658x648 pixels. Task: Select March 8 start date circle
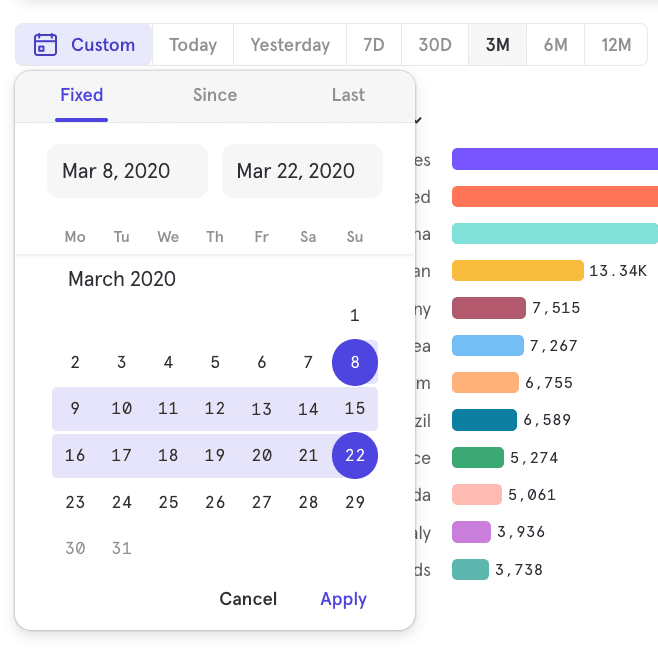click(x=355, y=362)
